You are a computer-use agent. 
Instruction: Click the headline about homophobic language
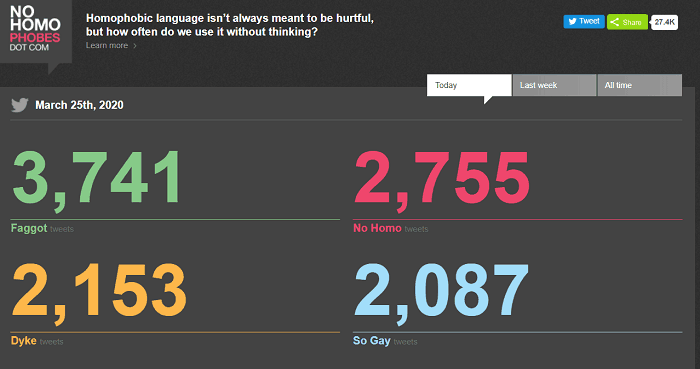(229, 25)
